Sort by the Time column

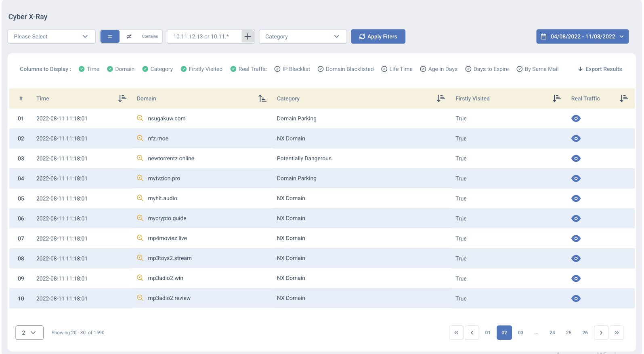pyautogui.click(x=122, y=98)
